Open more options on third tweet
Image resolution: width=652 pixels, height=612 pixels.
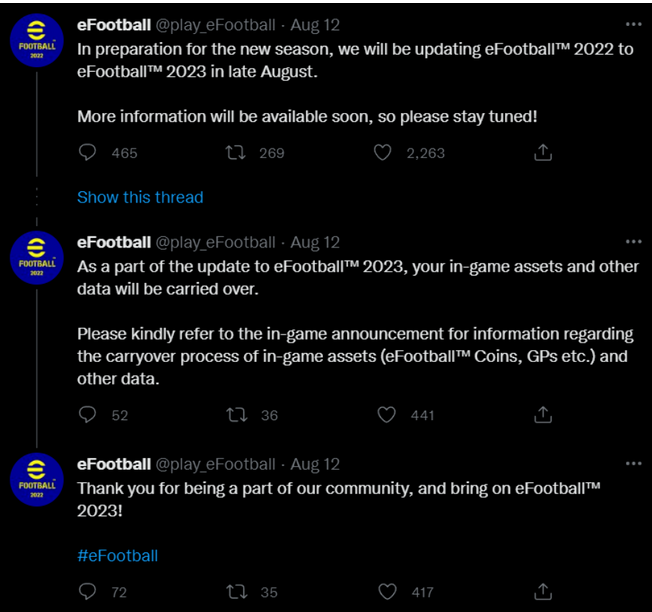point(633,464)
